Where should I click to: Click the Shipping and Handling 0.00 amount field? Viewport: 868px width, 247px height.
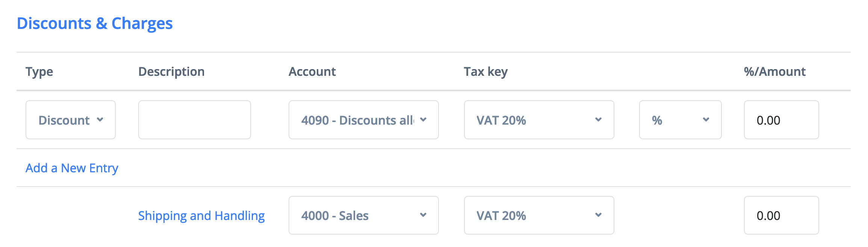(x=781, y=215)
